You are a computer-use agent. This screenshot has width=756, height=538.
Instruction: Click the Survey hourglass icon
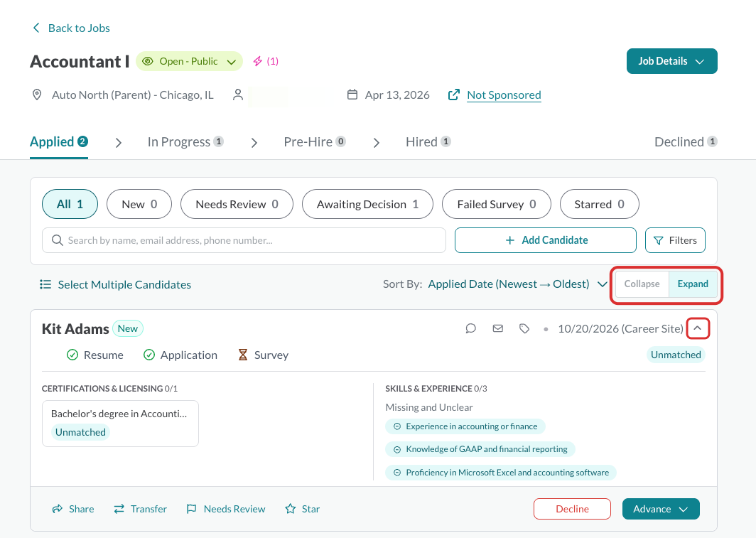pos(243,355)
